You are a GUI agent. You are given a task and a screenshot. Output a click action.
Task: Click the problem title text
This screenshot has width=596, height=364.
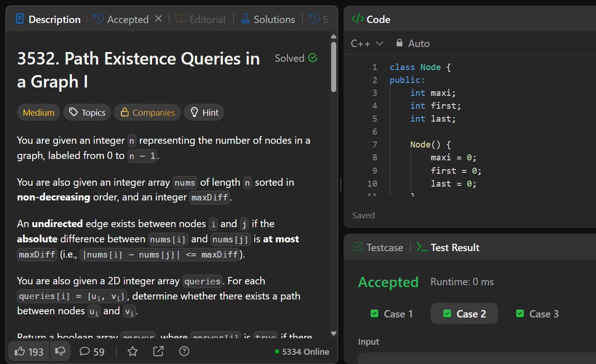[x=139, y=70]
